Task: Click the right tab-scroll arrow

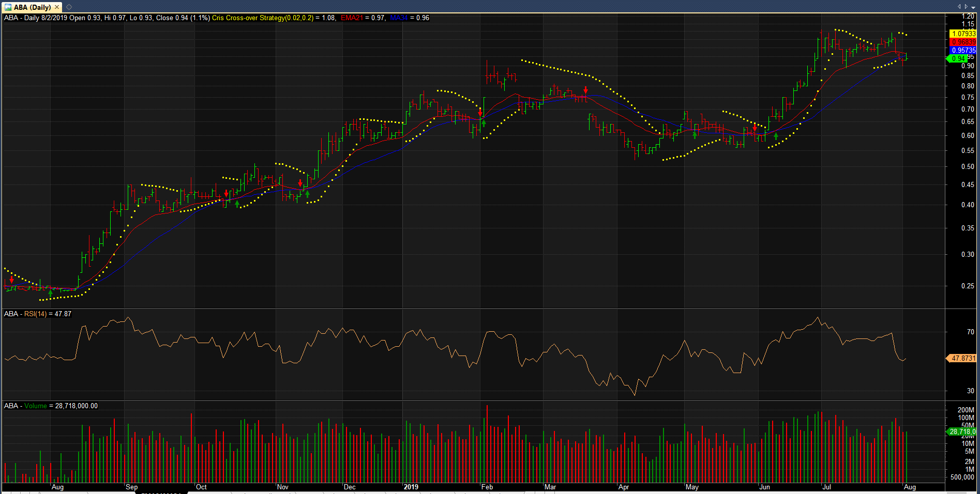Action: click(x=966, y=7)
